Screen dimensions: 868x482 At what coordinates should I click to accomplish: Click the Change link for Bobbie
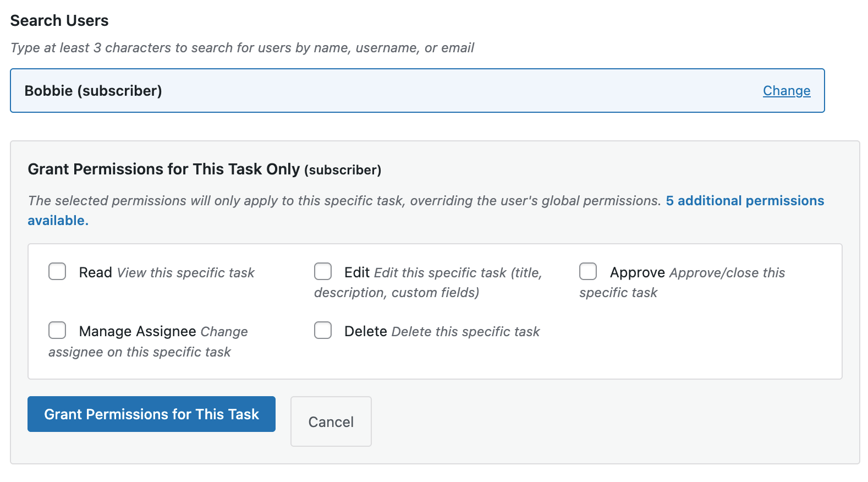point(786,91)
